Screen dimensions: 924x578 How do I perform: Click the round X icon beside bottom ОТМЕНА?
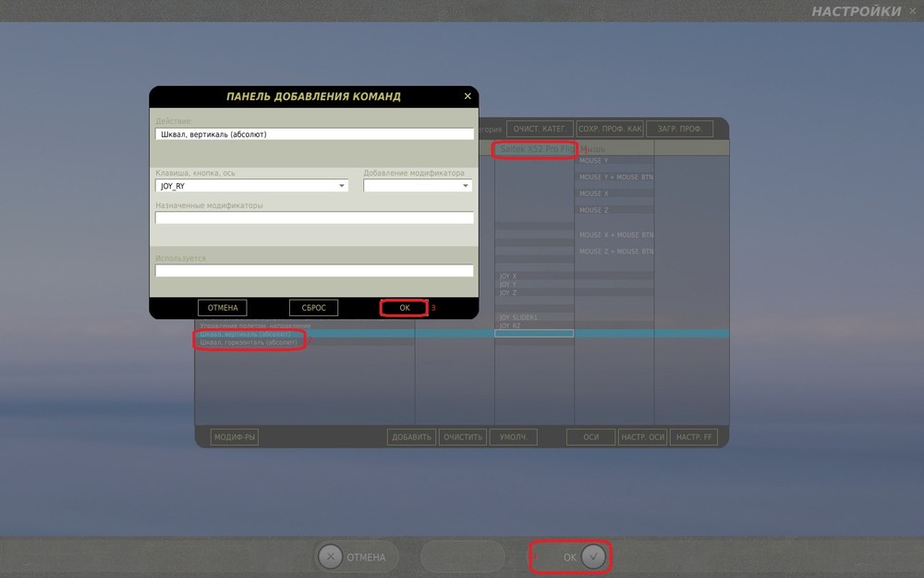(x=330, y=557)
